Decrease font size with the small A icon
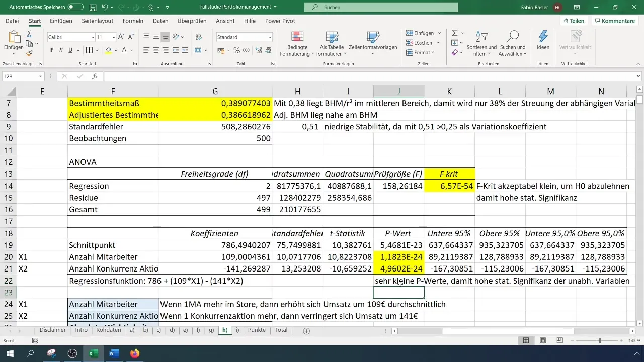 point(131,37)
